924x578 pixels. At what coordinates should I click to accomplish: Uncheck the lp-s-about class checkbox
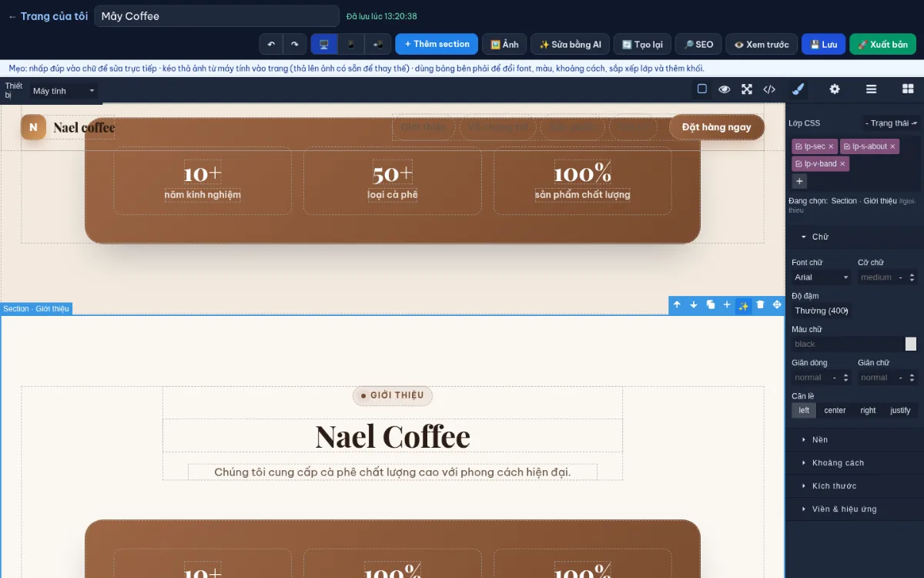click(x=847, y=146)
